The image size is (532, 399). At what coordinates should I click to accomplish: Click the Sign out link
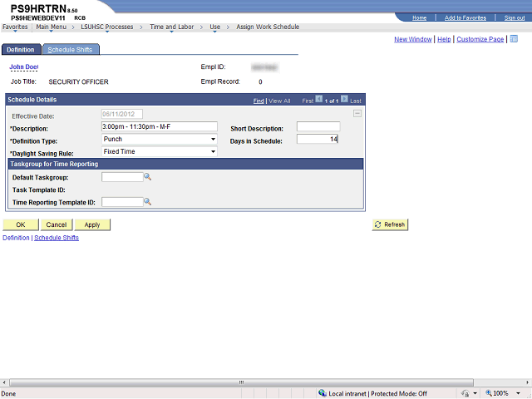pyautogui.click(x=515, y=17)
